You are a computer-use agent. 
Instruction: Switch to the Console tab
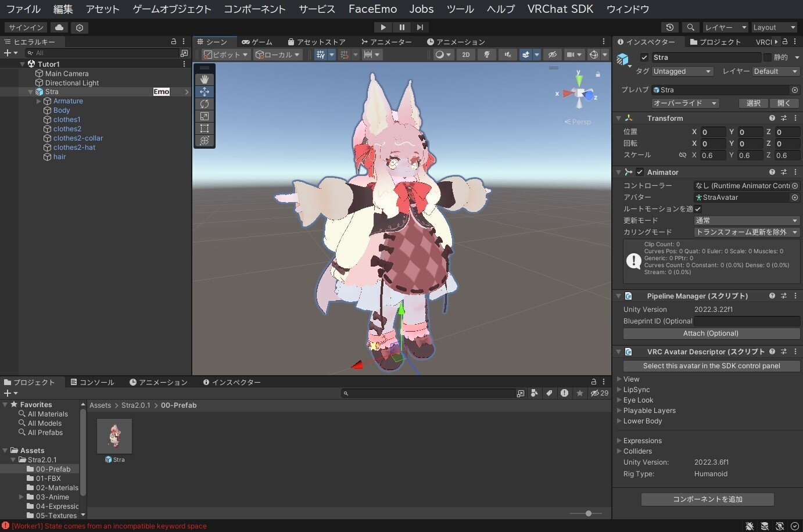(92, 382)
